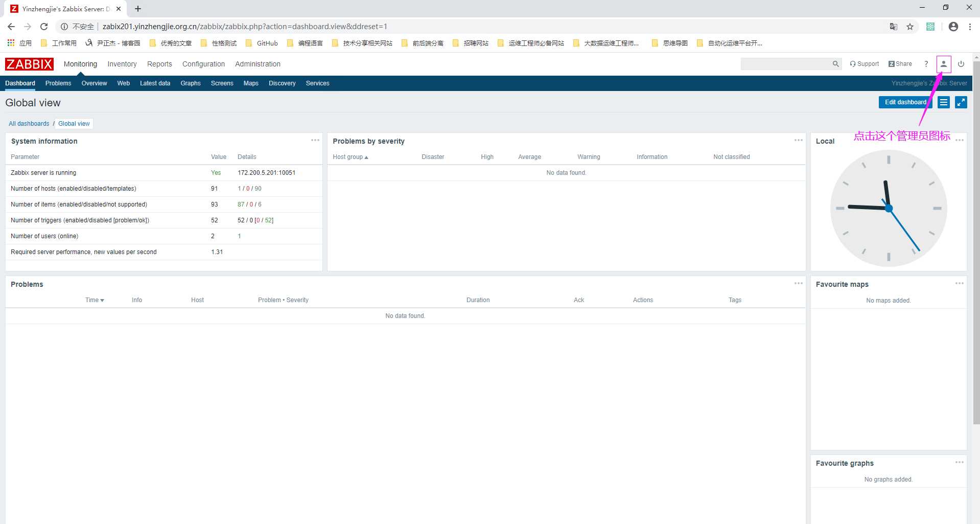Open Problems widget options menu
Screen dimensions: 980x524
(799, 283)
